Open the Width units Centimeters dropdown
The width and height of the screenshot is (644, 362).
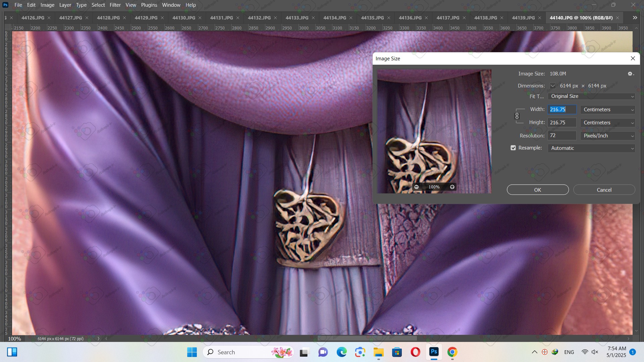(608, 110)
